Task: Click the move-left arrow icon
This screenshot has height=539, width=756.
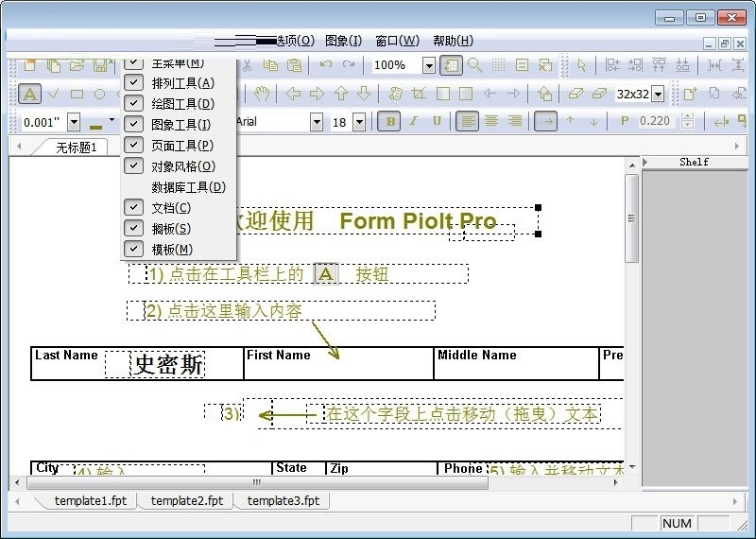Action: (293, 94)
